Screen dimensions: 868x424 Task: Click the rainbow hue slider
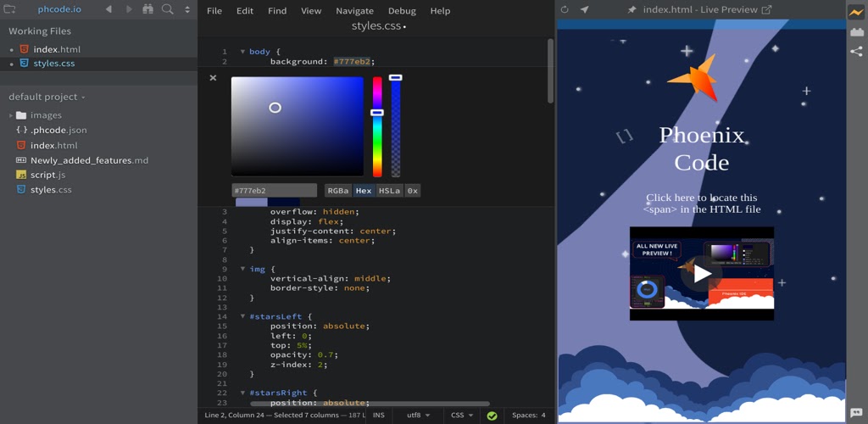coord(377,127)
